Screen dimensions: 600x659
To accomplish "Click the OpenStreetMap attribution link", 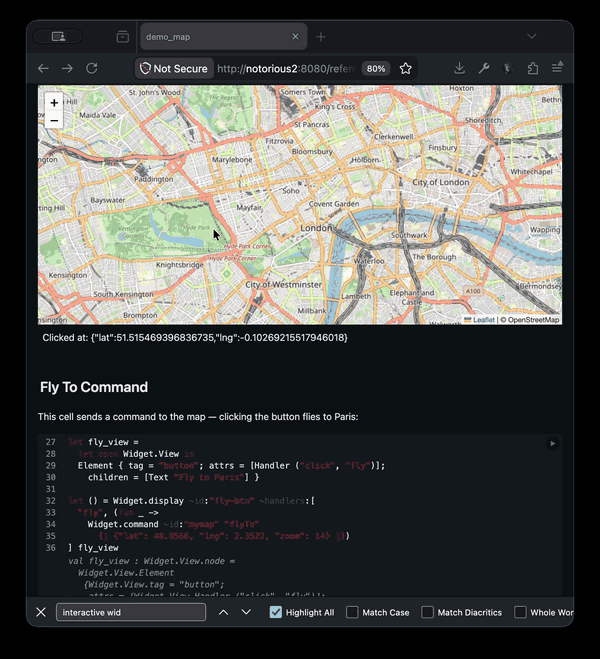I will [533, 320].
